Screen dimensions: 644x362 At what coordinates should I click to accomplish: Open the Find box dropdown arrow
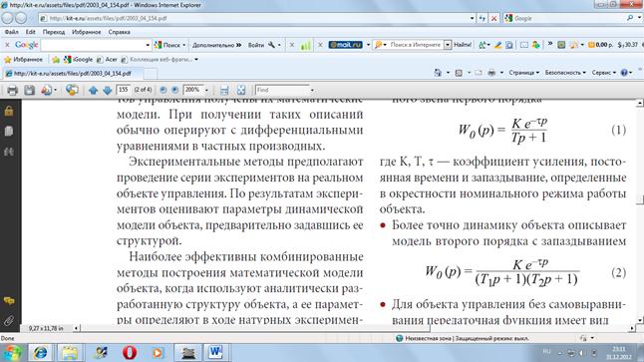click(x=312, y=90)
